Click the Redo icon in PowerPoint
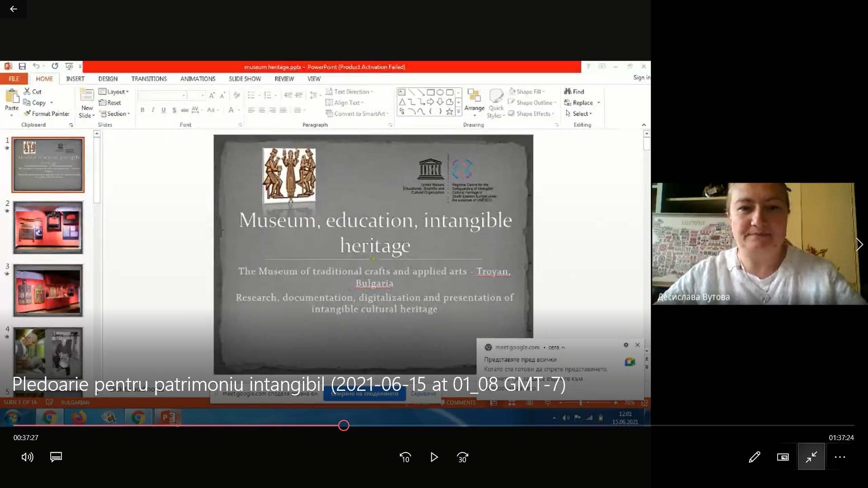The image size is (868, 488). (55, 66)
